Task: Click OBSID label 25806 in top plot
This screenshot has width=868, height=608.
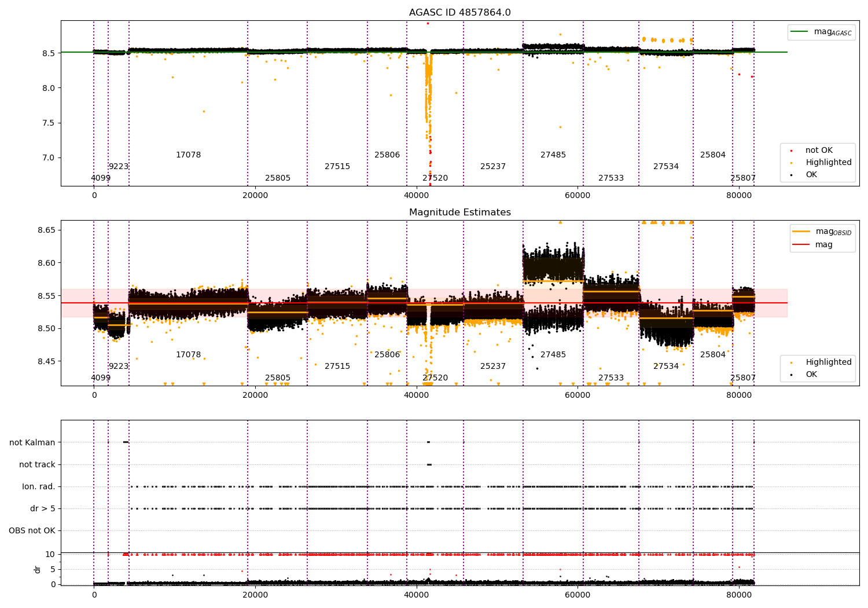Action: pyautogui.click(x=387, y=155)
